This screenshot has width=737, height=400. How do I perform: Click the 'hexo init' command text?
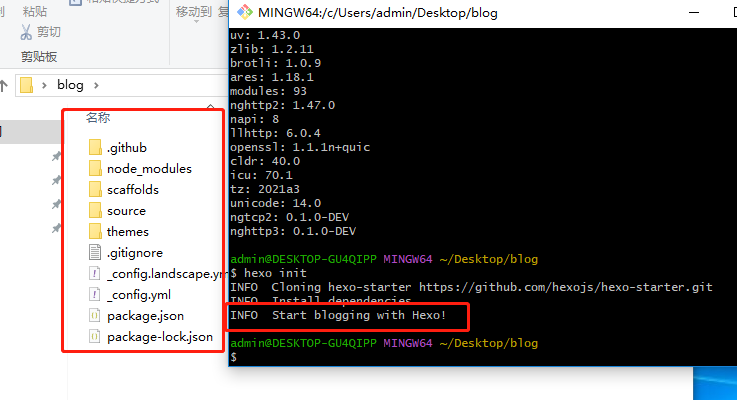coord(275,273)
